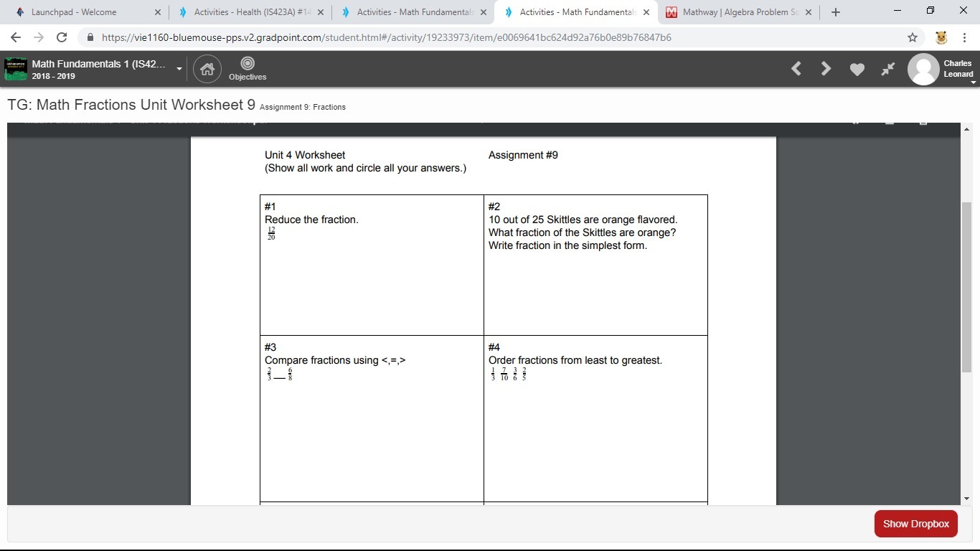Click the page scrollbar up arrow
The width and height of the screenshot is (980, 551).
point(967,129)
